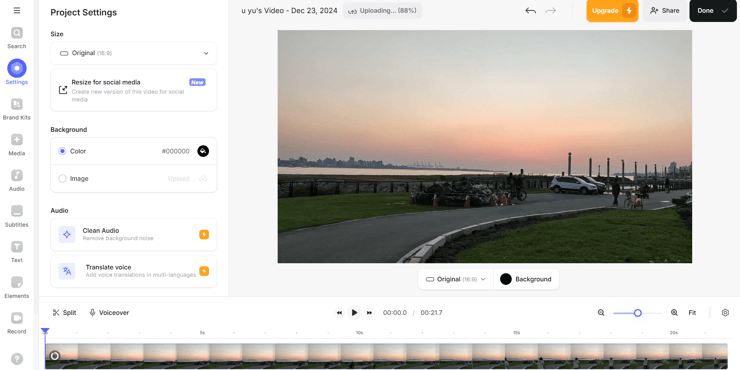
Task: Click the blue playhead marker
Action: click(x=45, y=331)
